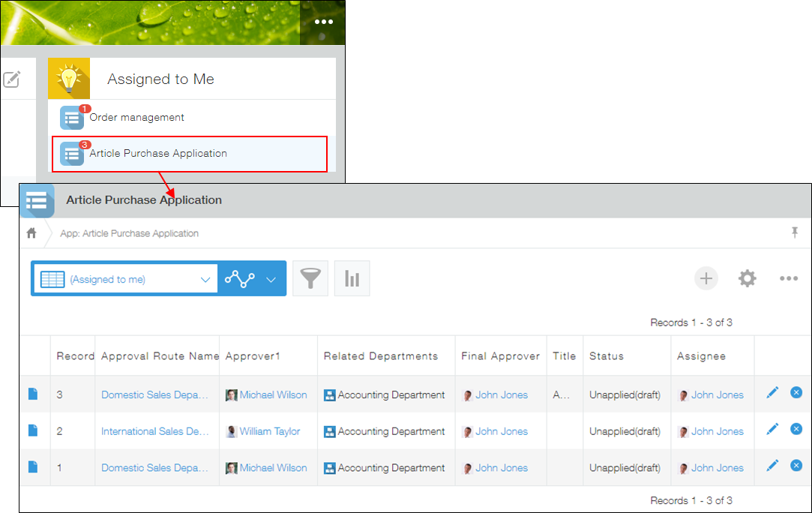Image resolution: width=812 pixels, height=513 pixels.
Task: Click the Order management app icon
Action: point(71,118)
